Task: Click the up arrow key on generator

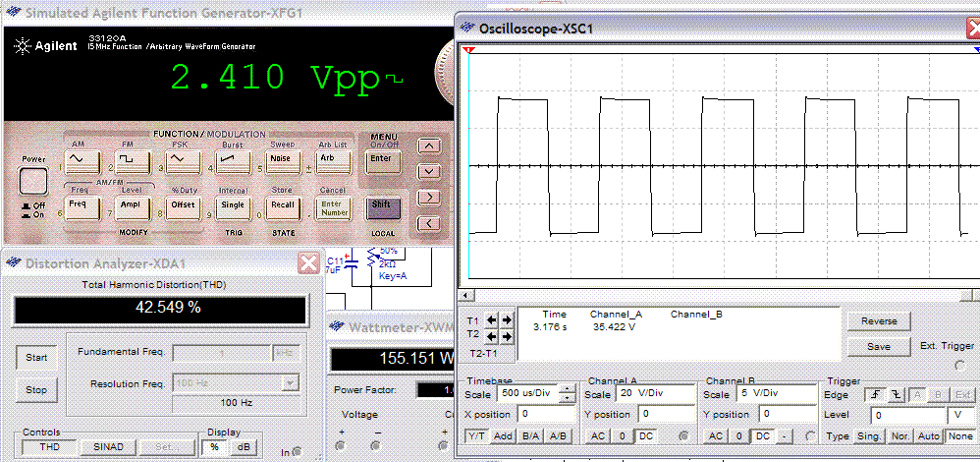Action: (x=429, y=145)
